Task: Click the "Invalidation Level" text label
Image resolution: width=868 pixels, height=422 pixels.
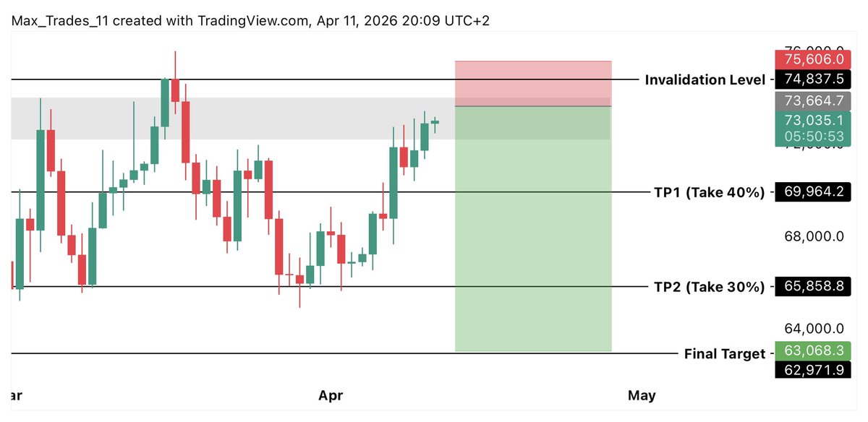Action: [705, 79]
